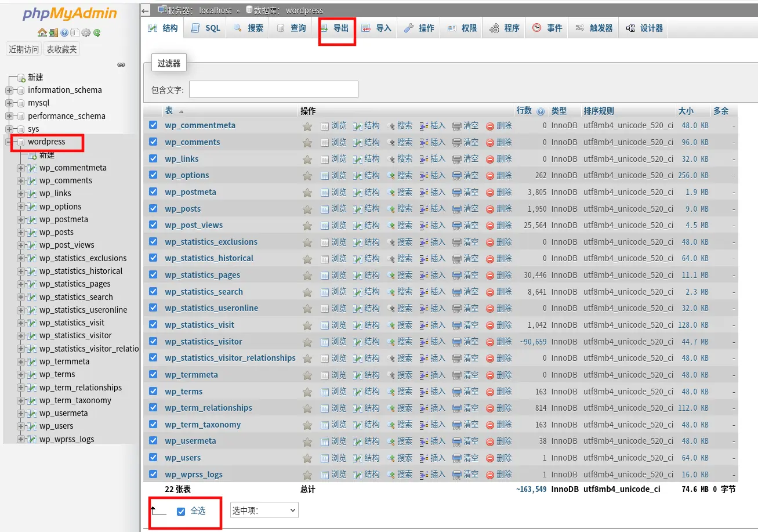Expand wp_commentmeta in navigation tree
This screenshot has width=758, height=532.
click(21, 168)
